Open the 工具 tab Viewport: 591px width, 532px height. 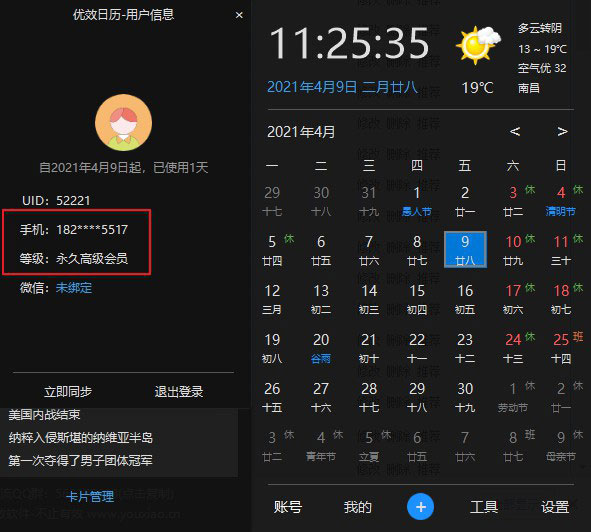point(484,507)
